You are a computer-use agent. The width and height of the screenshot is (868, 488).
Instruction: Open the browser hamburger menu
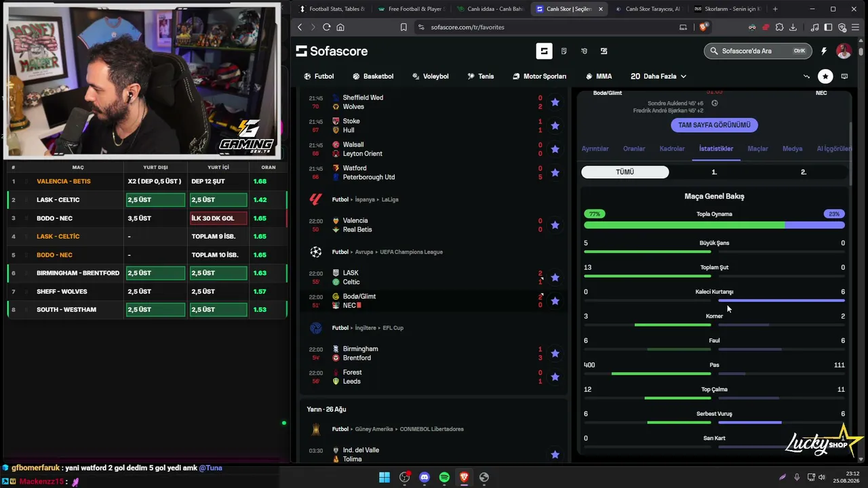click(856, 27)
